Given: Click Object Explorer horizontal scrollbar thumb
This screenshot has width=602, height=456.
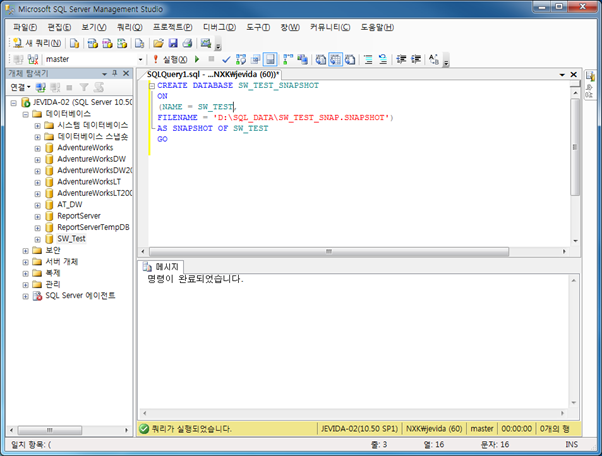Looking at the screenshot, I should 50,430.
